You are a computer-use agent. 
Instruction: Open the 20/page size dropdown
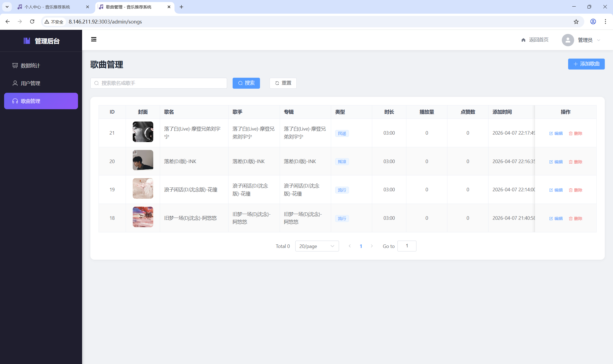pos(317,246)
